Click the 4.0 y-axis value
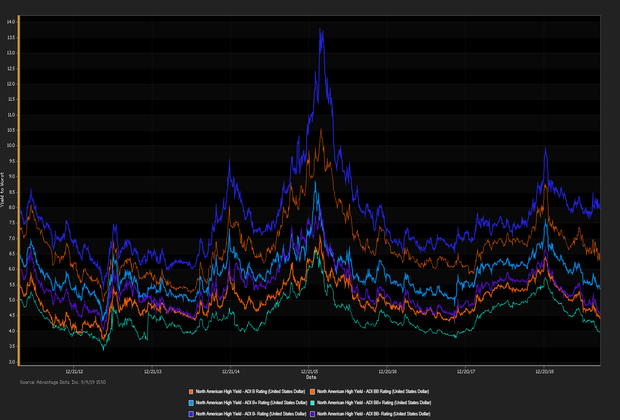Screen dimensions: 620x420 tap(11, 331)
